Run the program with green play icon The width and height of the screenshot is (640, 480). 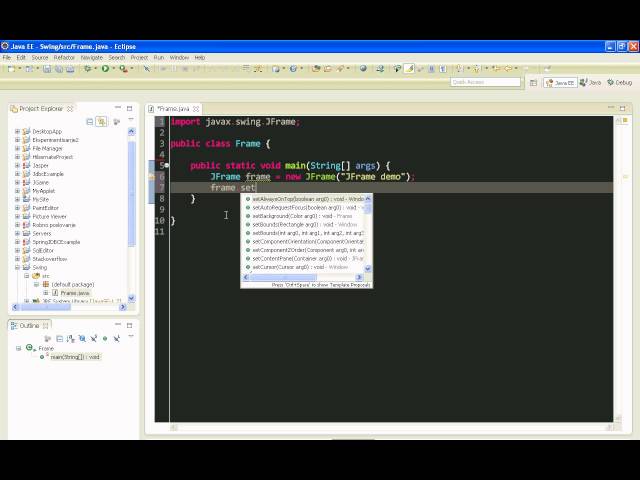105,69
